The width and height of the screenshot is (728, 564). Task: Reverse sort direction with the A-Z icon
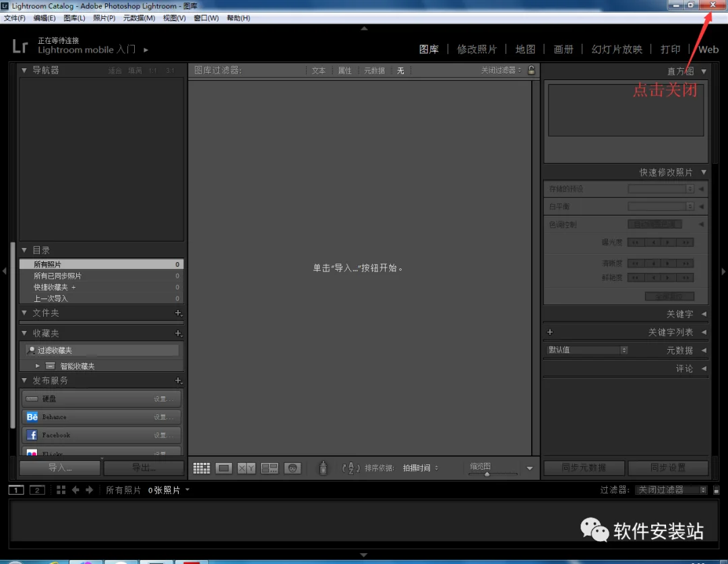351,468
